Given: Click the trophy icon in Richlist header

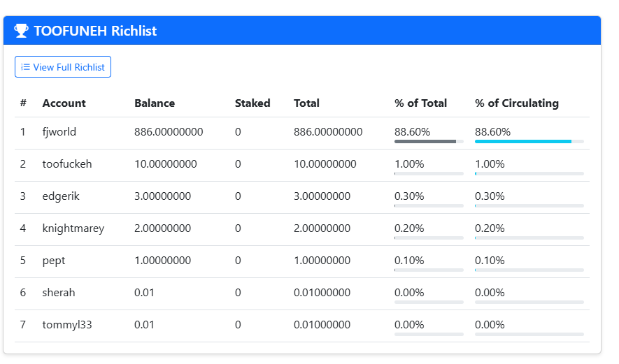Looking at the screenshot, I should pos(21,31).
